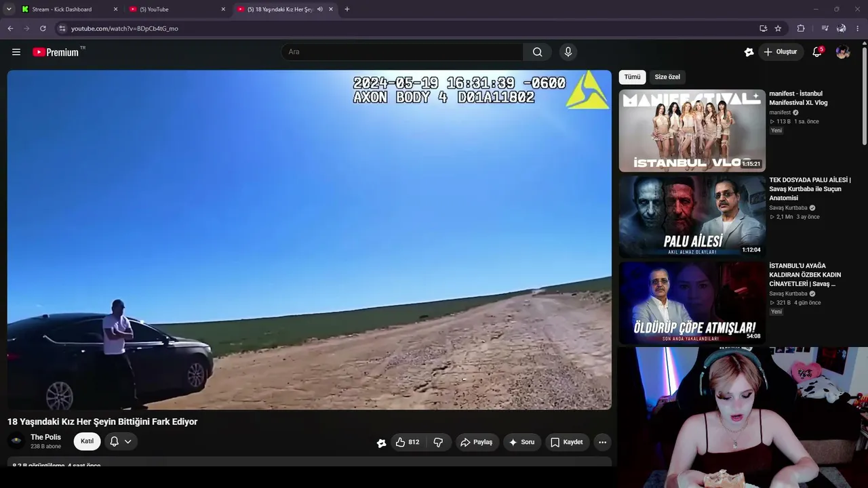The width and height of the screenshot is (868, 488).
Task: Click the install/cast icon in address bar
Action: [x=763, y=28]
